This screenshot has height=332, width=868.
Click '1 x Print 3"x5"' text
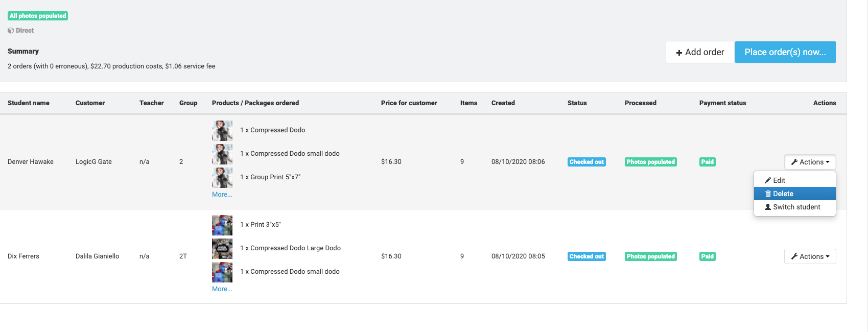coord(261,225)
